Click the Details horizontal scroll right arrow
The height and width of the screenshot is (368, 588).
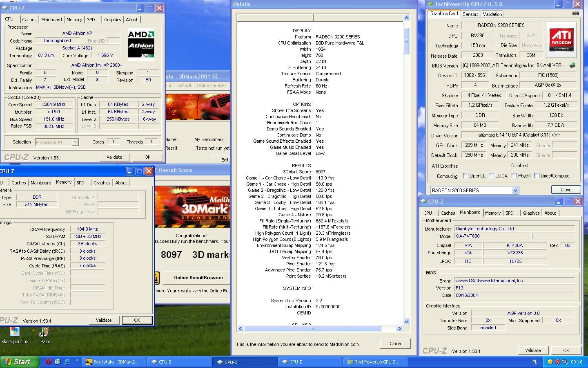coord(399,328)
